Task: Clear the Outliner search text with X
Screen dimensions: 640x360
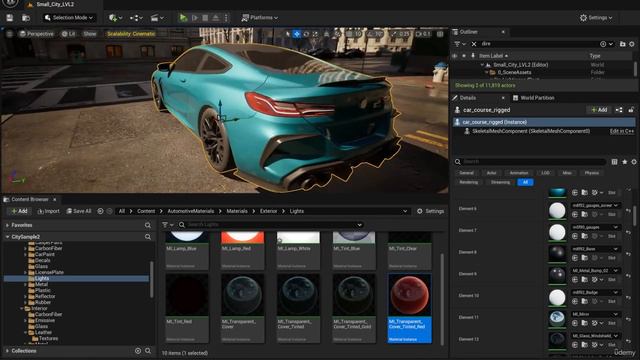Action: coord(474,44)
